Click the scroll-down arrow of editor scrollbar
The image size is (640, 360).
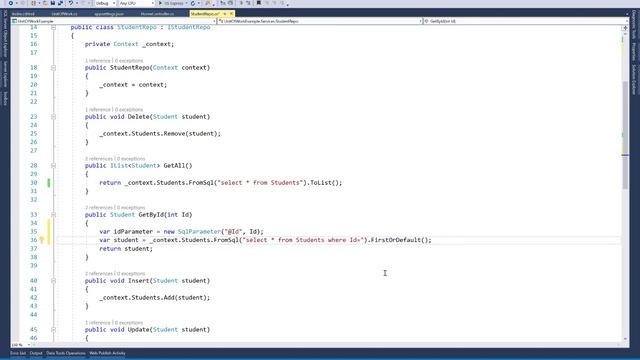coord(625,339)
